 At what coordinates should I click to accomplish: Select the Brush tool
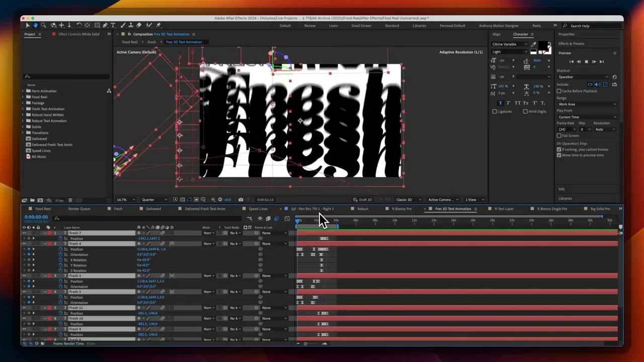123,25
